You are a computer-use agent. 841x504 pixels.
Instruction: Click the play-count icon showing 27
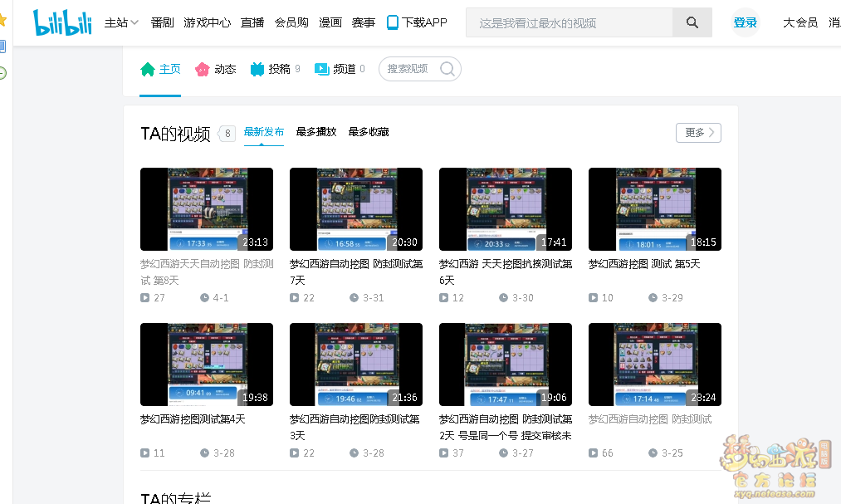tap(144, 297)
